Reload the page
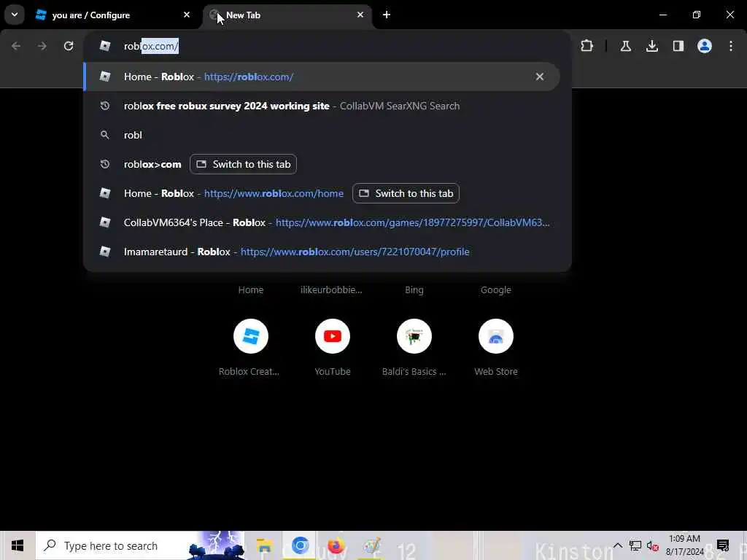The width and height of the screenshot is (747, 560). tap(69, 46)
